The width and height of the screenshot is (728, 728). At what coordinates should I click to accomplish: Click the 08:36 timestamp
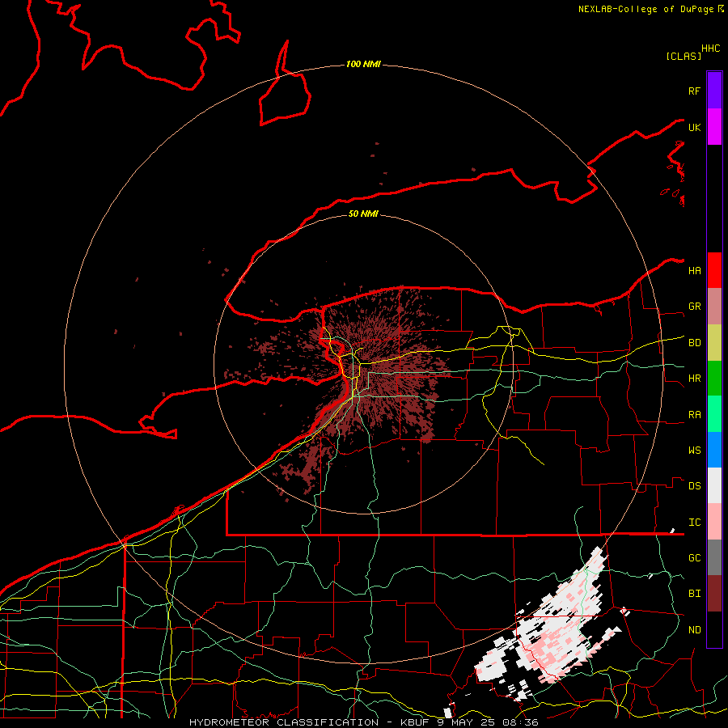click(520, 722)
